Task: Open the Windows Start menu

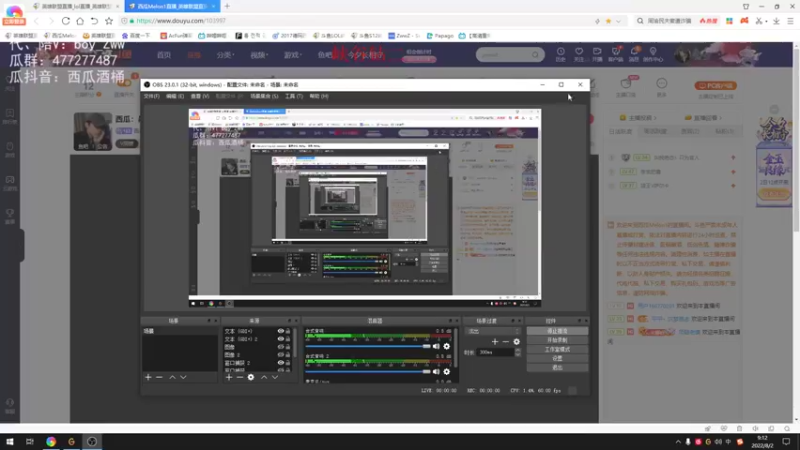Action: (10, 441)
